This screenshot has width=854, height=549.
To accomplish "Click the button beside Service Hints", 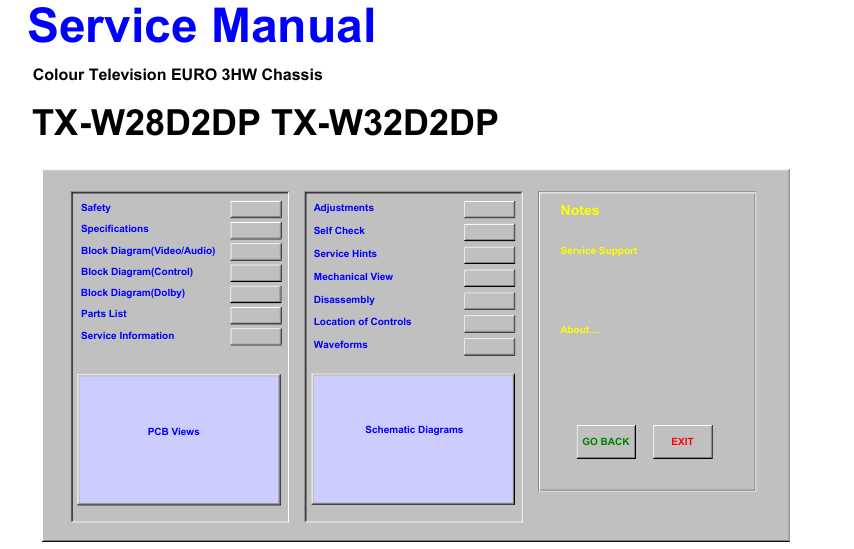I will [489, 255].
